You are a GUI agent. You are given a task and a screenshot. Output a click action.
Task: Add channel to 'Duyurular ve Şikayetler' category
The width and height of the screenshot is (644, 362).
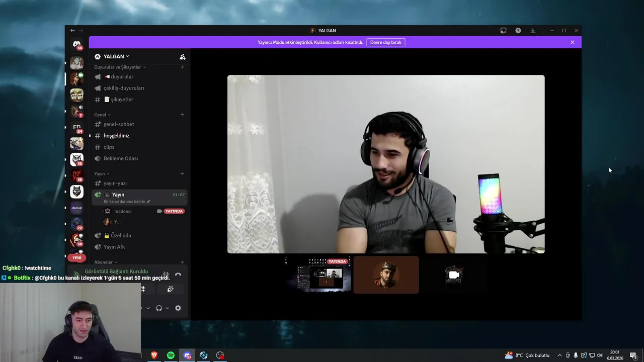tap(182, 67)
